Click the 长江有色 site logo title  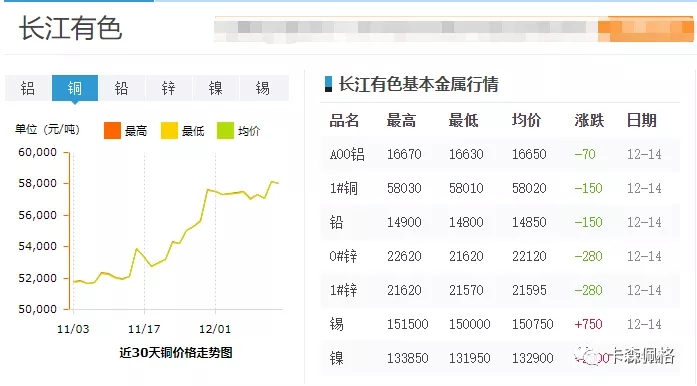70,28
